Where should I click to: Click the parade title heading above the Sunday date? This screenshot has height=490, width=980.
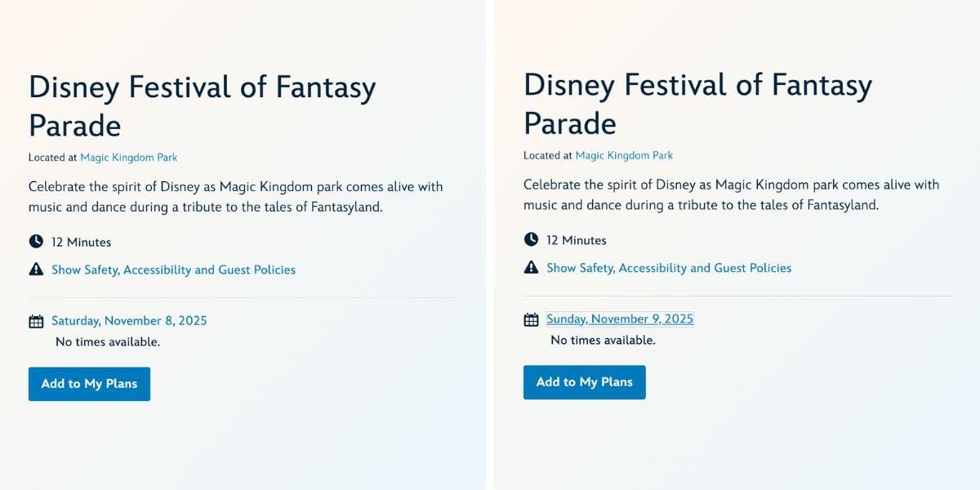(697, 104)
